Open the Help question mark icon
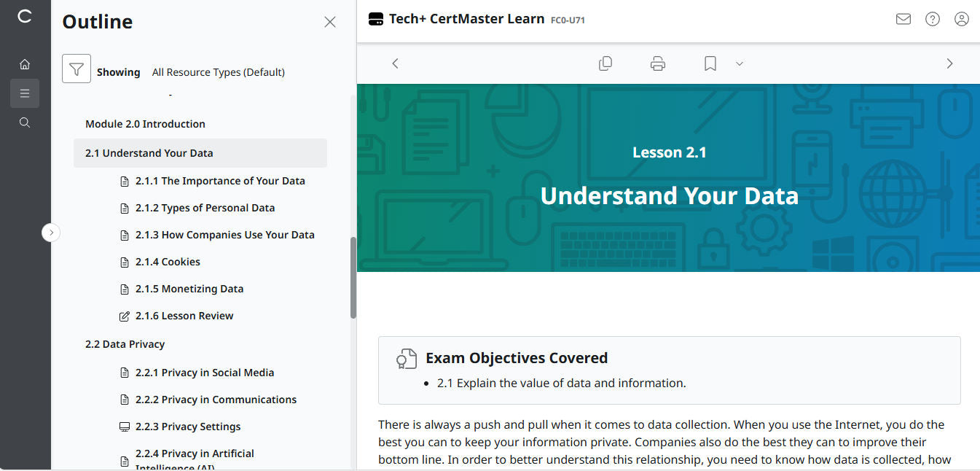Viewport: 980px width, 471px height. click(933, 20)
